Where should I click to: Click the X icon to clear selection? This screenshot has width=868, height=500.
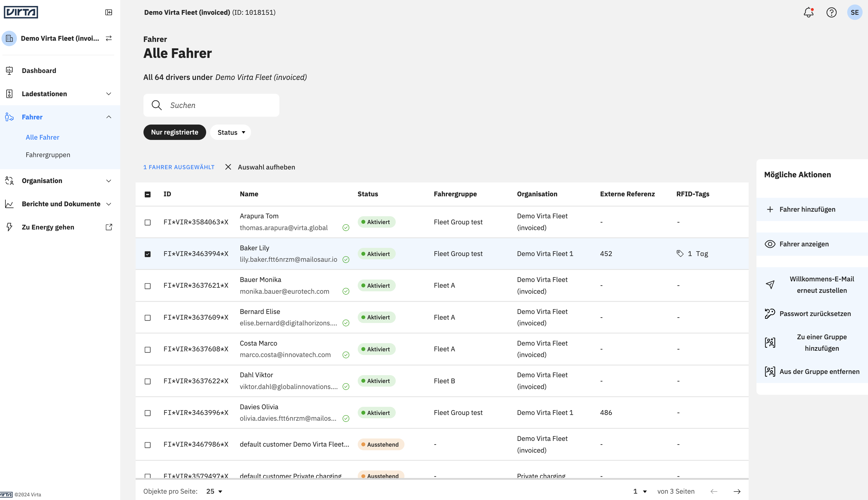click(228, 167)
